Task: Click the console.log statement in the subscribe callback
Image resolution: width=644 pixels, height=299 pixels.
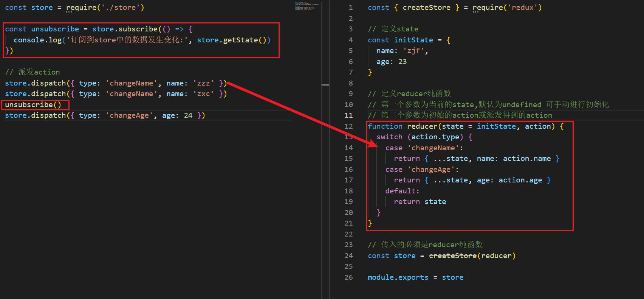Action: coord(142,40)
